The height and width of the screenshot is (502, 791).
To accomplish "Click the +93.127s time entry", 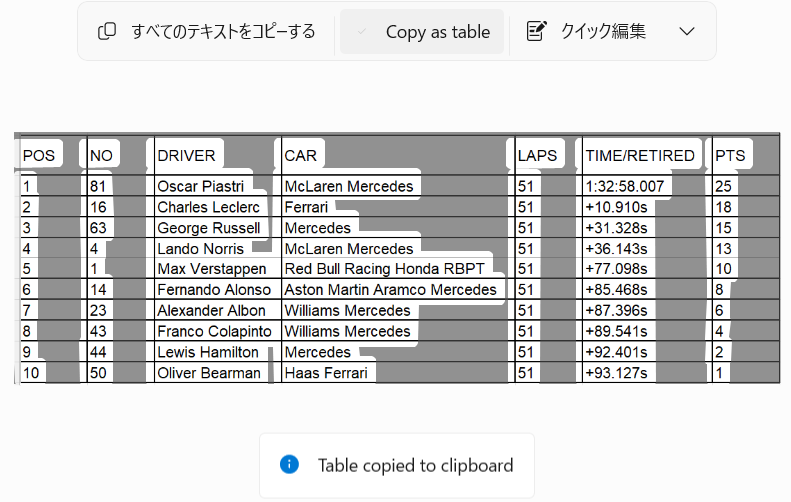I will [616, 373].
